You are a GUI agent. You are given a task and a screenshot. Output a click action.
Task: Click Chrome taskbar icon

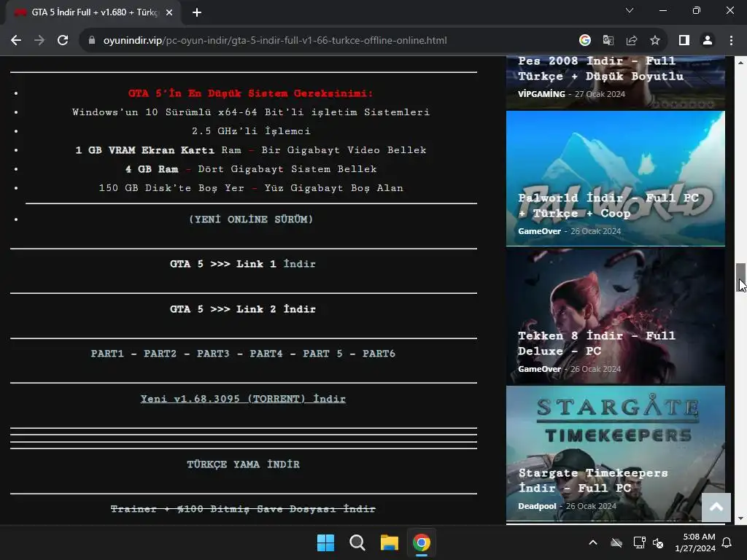421,542
